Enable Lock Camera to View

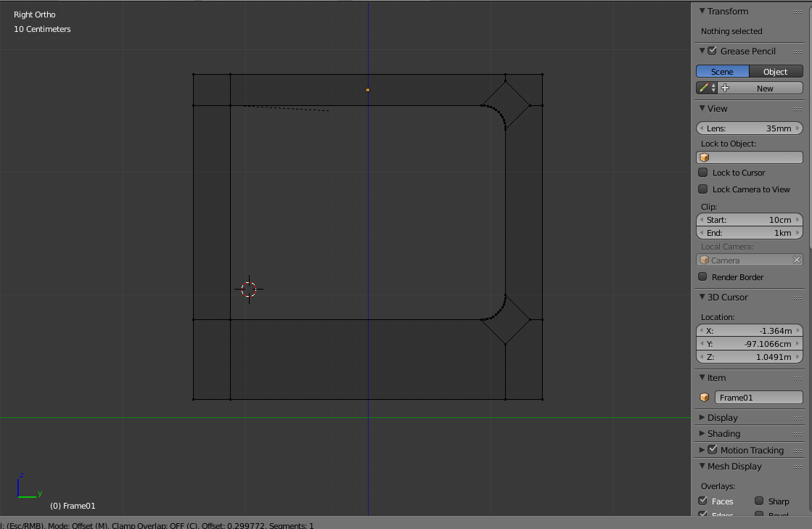(x=702, y=189)
